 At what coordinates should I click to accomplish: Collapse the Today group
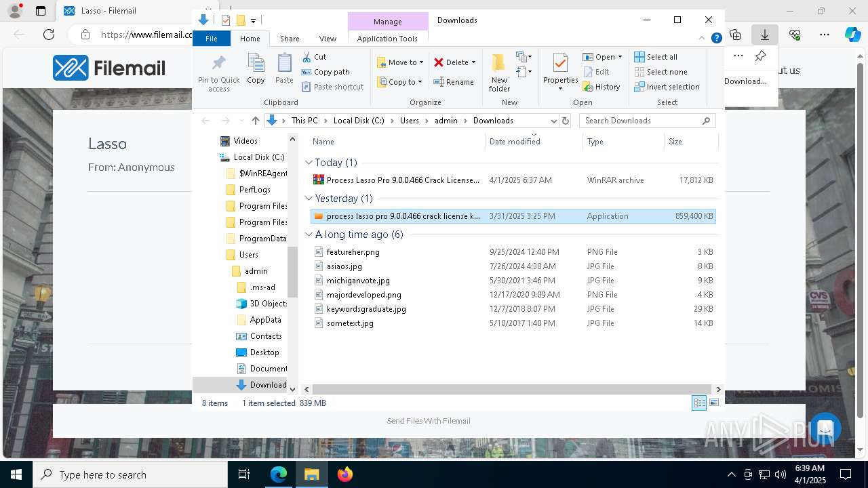point(309,163)
